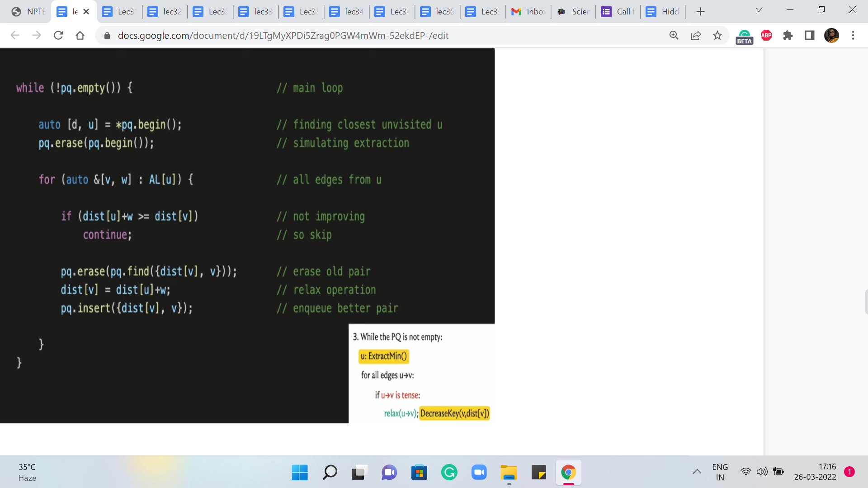Switch to the Inbox Gmail tab
Image resolution: width=868 pixels, height=488 pixels.
[528, 12]
